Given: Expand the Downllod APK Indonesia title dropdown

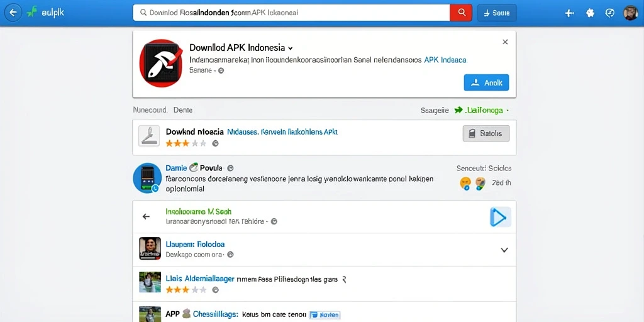Looking at the screenshot, I should pyautogui.click(x=291, y=48).
